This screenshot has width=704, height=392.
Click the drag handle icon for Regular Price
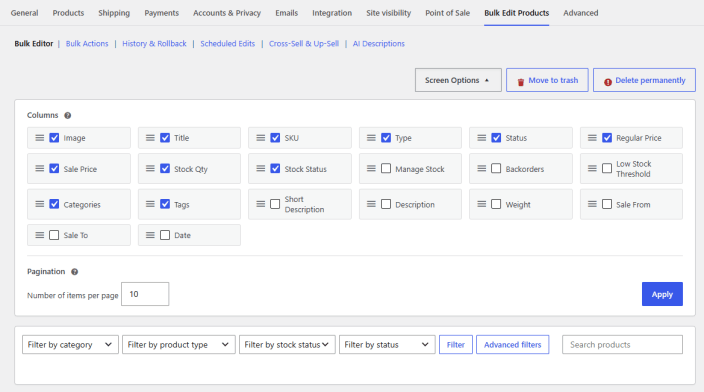[593, 138]
